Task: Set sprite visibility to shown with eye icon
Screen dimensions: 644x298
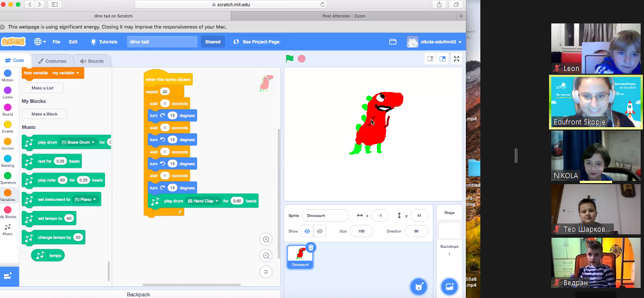Action: 307,231
